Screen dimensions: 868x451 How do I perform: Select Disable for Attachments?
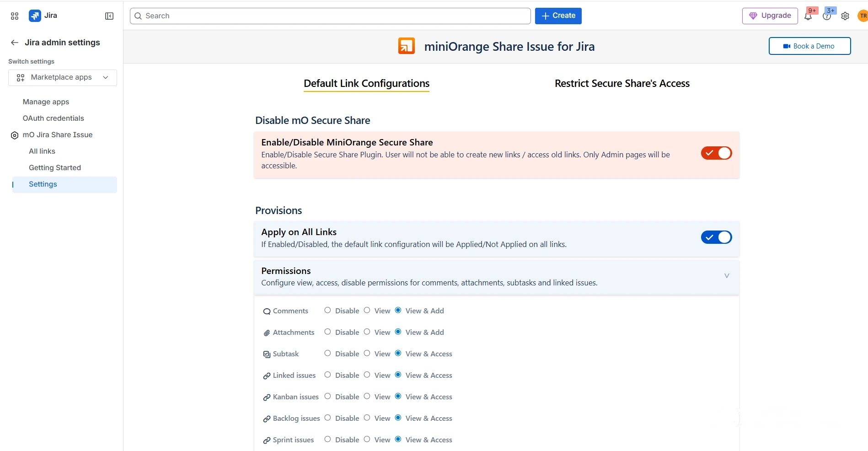click(327, 332)
